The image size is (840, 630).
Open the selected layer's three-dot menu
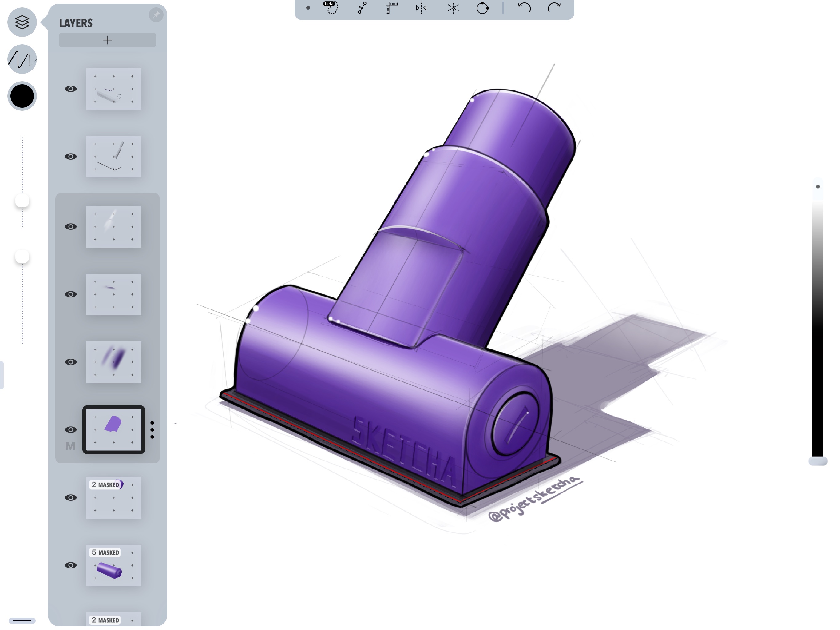152,430
